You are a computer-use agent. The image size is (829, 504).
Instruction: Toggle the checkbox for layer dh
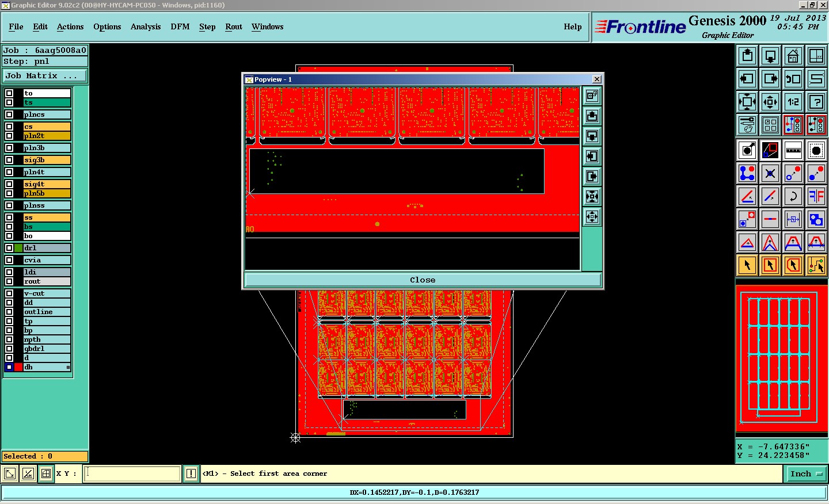(9, 367)
